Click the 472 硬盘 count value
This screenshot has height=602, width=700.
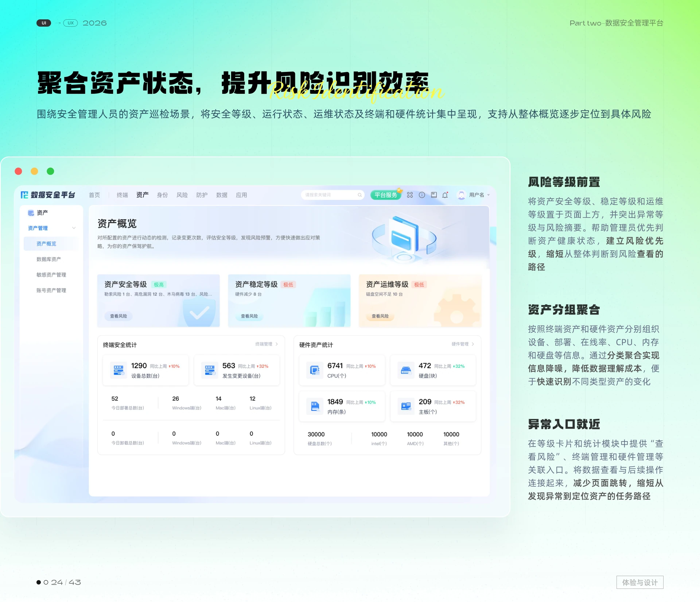425,366
